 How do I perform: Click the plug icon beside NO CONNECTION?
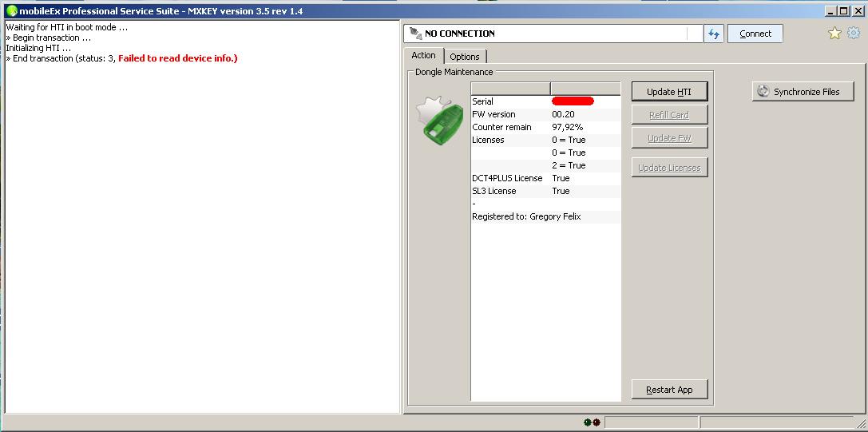(x=414, y=34)
